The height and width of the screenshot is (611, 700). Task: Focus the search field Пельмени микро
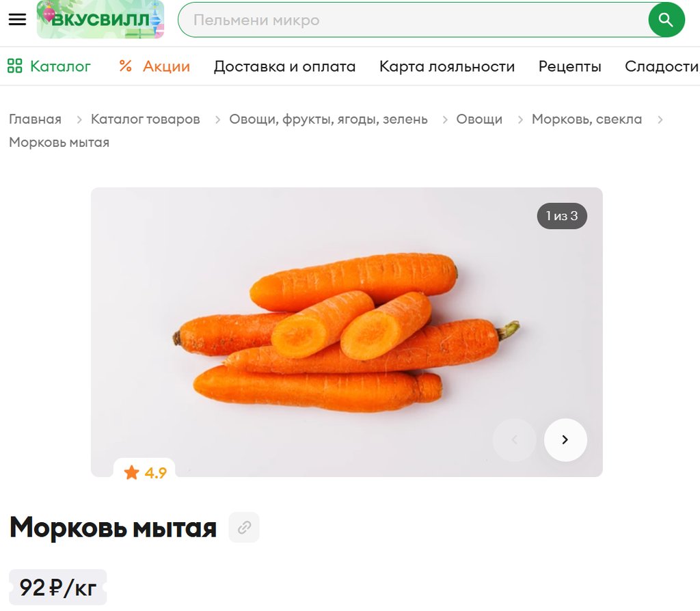tap(413, 20)
